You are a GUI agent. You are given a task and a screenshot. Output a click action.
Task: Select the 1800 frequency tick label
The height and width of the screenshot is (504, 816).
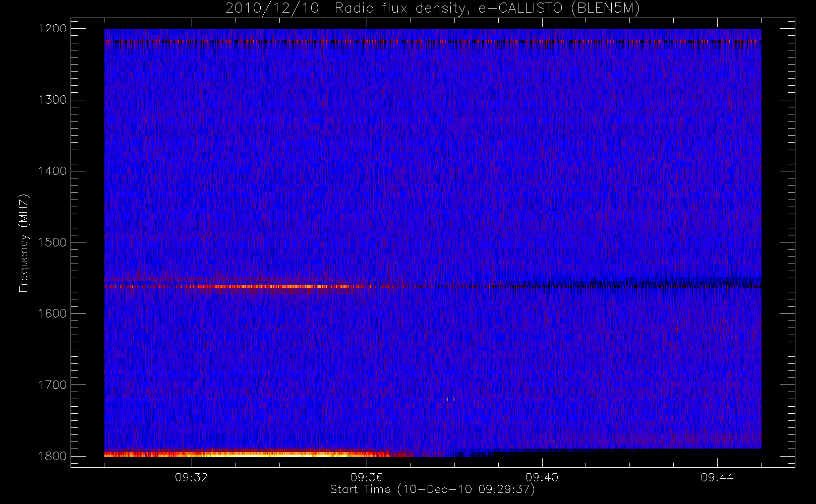pos(52,456)
